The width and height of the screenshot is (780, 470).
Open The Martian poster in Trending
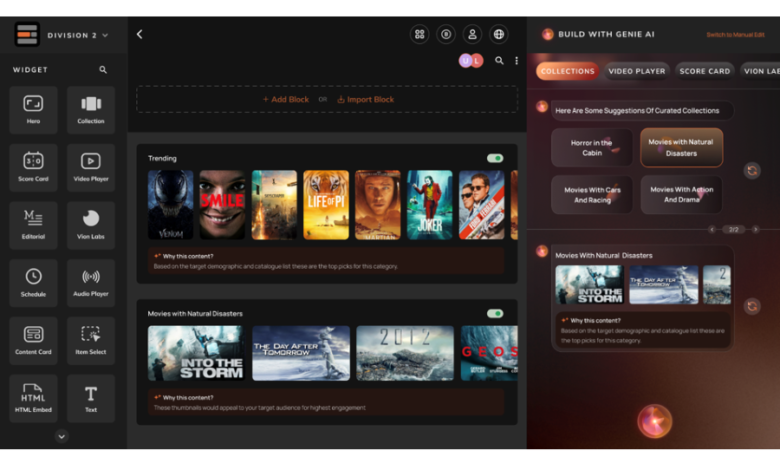pyautogui.click(x=378, y=205)
